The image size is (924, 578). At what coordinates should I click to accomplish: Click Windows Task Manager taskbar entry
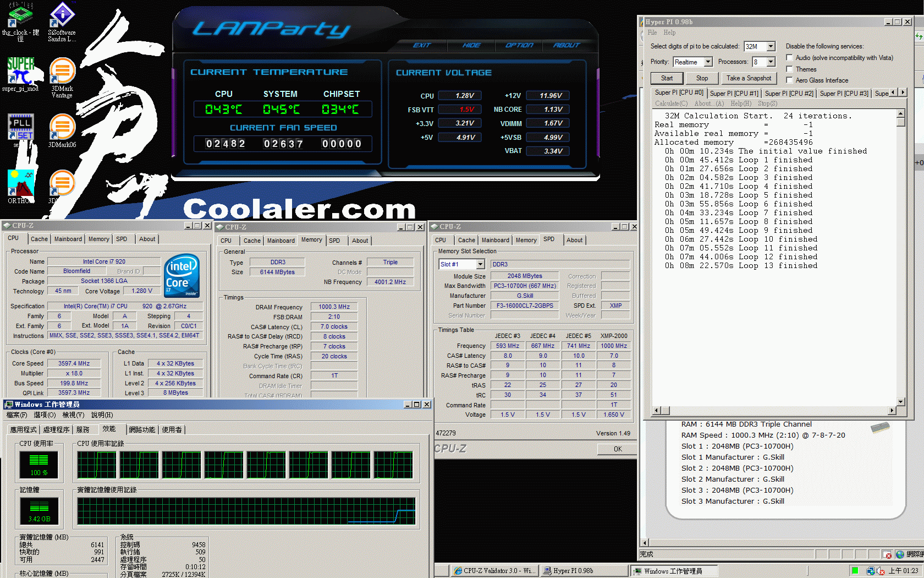(x=674, y=571)
